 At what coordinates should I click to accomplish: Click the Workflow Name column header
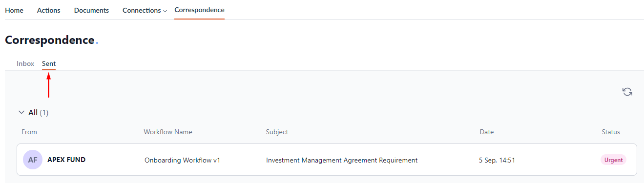(x=168, y=132)
